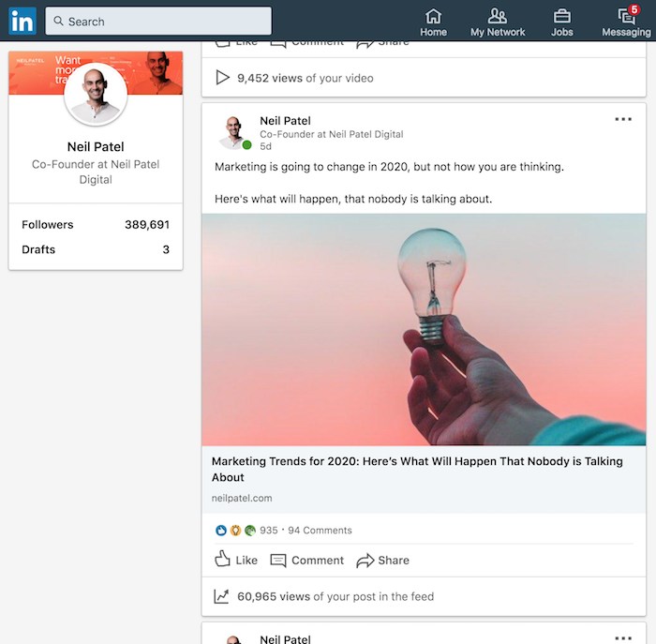This screenshot has width=656, height=644.
Task: Click 'Here's what will happen' post text
Action: (353, 199)
